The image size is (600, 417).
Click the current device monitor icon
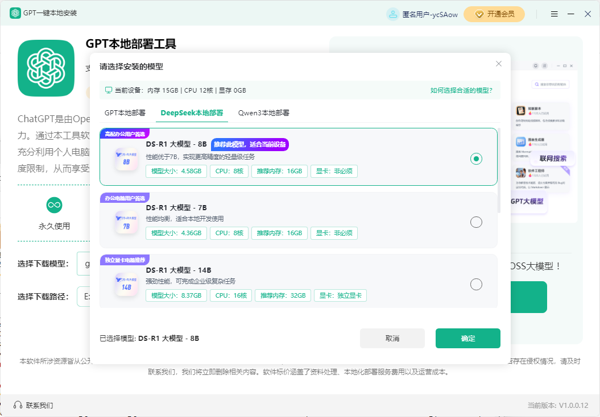coord(109,90)
